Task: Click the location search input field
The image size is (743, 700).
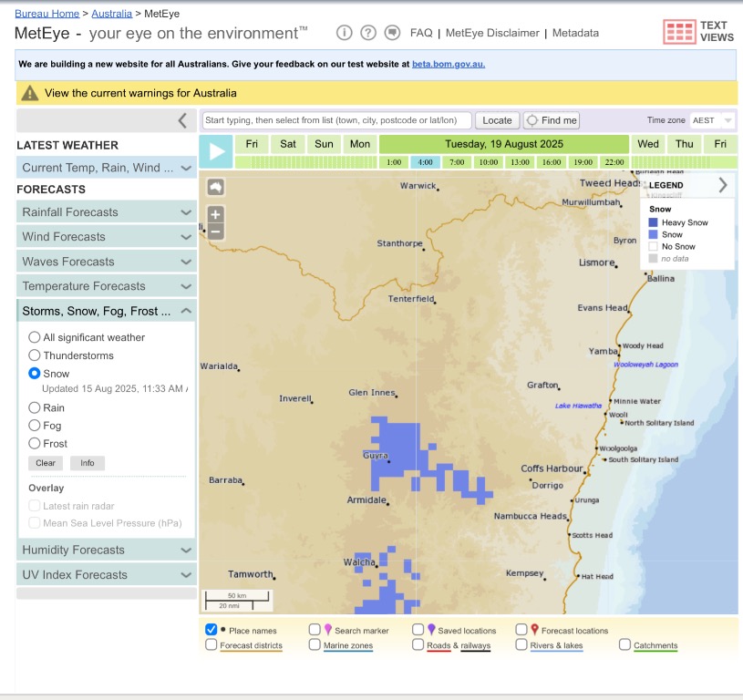Action: 337,120
